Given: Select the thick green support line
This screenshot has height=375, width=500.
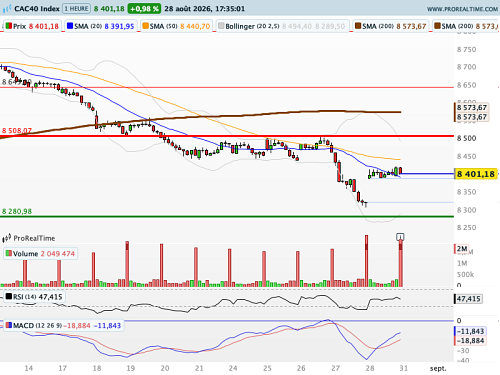Looking at the screenshot, I should coord(227,217).
